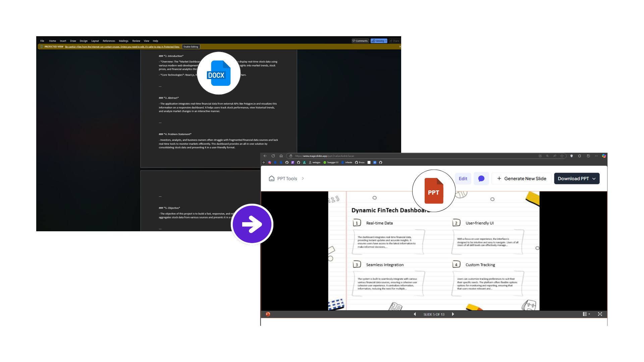Screen dimensions: 644x362
Task: Open slide view options with bottom-right chevron
Action: 587,314
